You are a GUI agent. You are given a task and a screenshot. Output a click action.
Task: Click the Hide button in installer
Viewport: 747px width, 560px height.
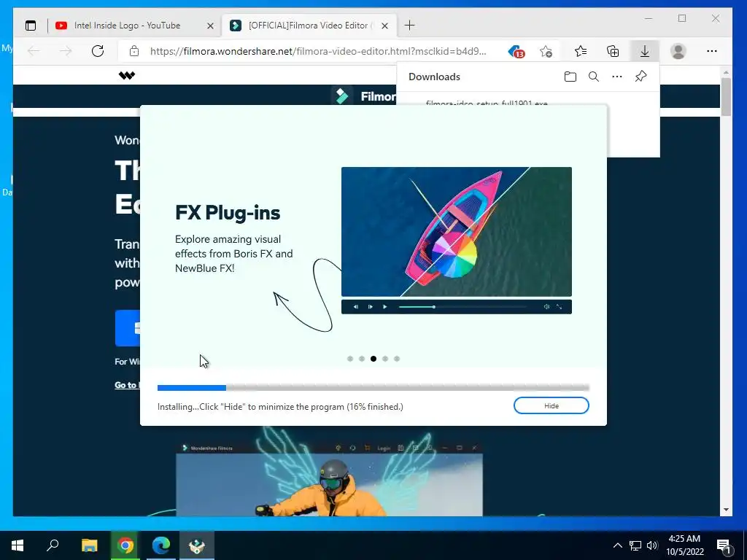(x=551, y=405)
